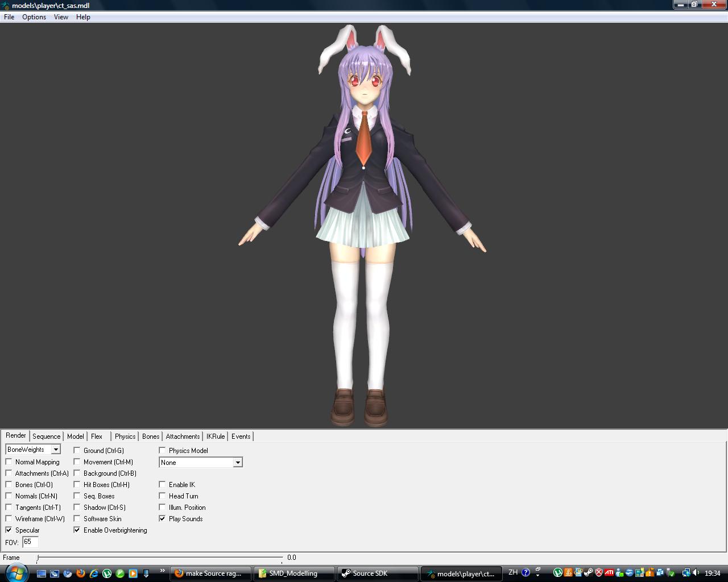The height and width of the screenshot is (582, 728).
Task: Open the Windows Start orb
Action: 16,572
